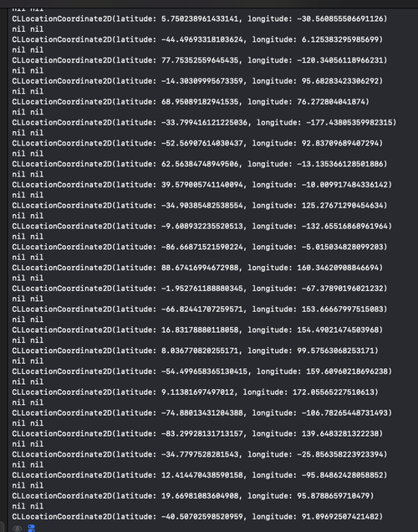Click the nil nil line under latitude -44.49693318103624

(28, 50)
